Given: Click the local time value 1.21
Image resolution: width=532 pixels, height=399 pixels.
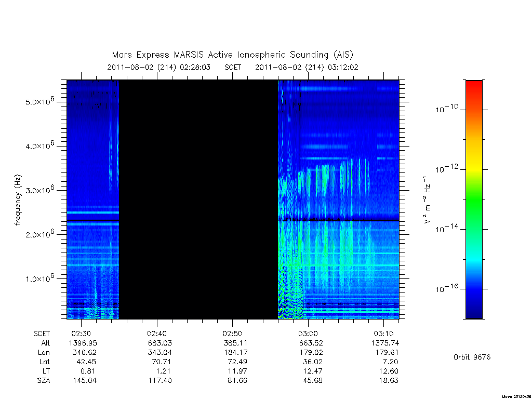Looking at the screenshot, I should (164, 371).
